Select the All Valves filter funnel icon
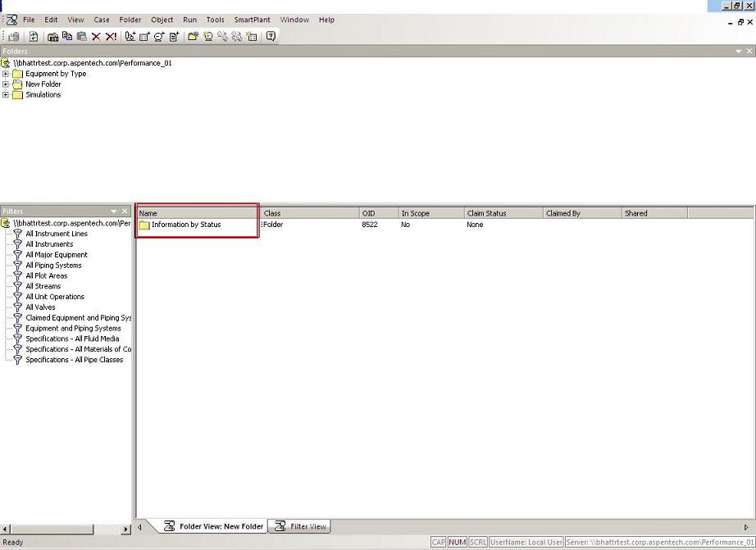756x550 pixels. click(x=18, y=307)
